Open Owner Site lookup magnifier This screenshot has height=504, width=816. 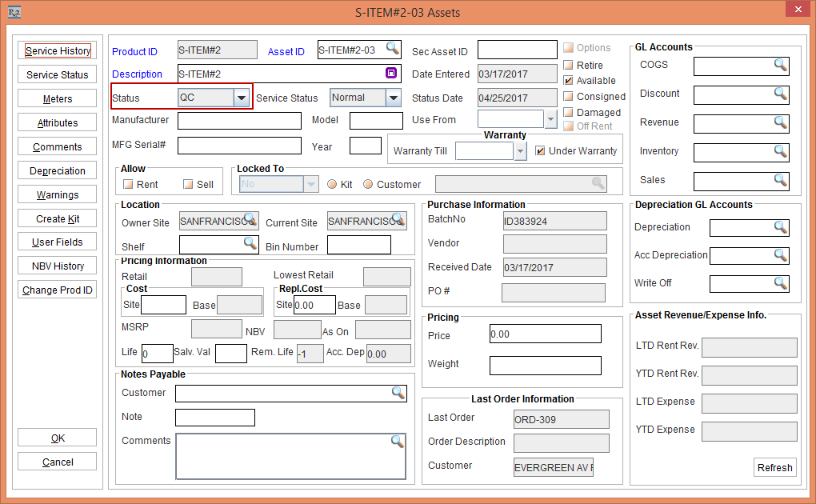click(x=250, y=220)
